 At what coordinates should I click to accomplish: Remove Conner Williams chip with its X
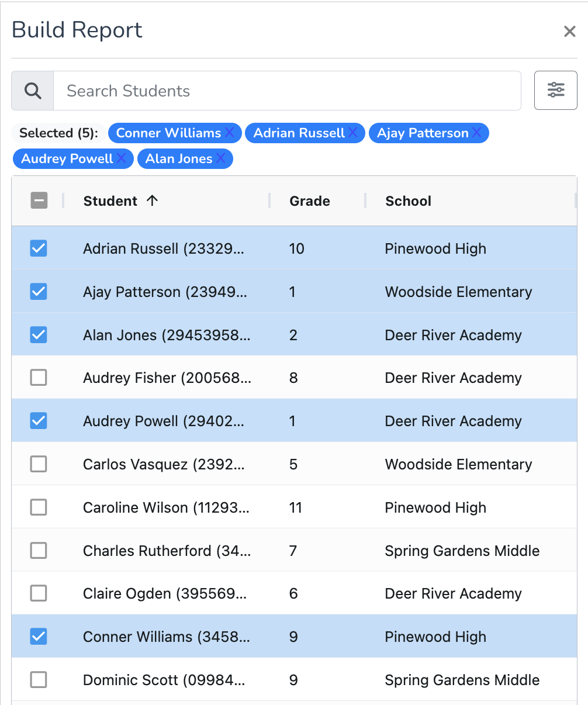click(229, 133)
